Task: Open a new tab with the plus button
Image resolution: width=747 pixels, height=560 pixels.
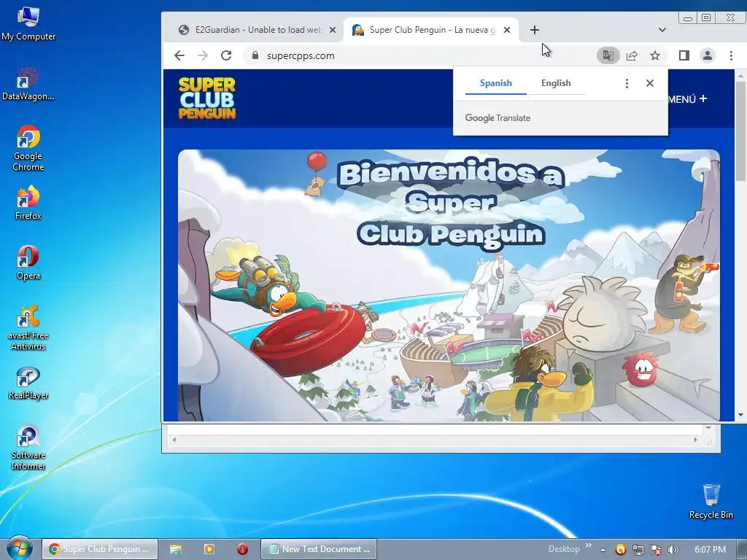Action: (535, 30)
